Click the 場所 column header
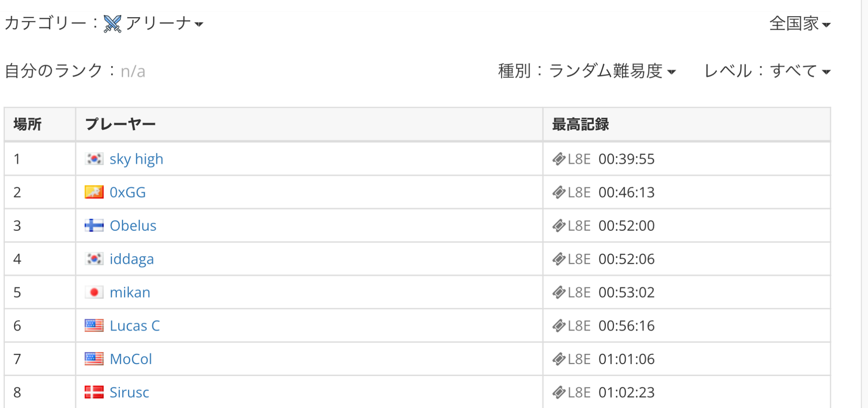Screen dimensions: 868x408 click(27, 124)
